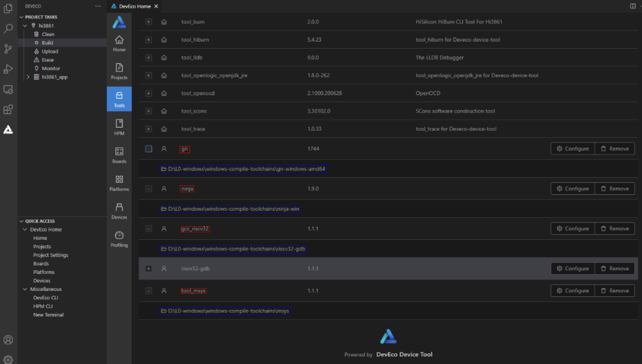Image resolution: width=642 pixels, height=364 pixels.
Task: Open Source Control in activity bar
Action: [x=8, y=49]
